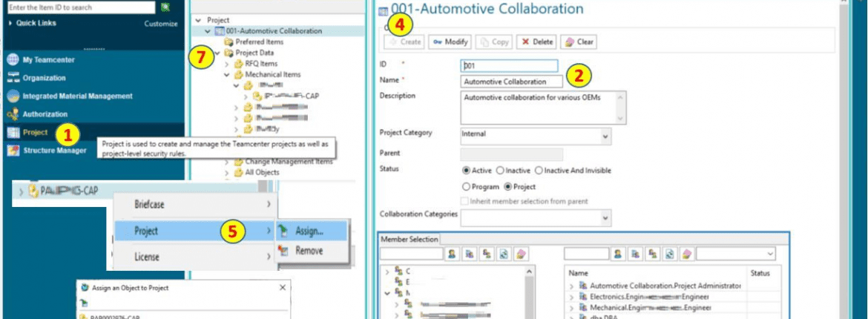Screen dimensions: 868x319
Task: Click the 001-Automotive Collaboration project icon in tree
Action: pos(219,31)
